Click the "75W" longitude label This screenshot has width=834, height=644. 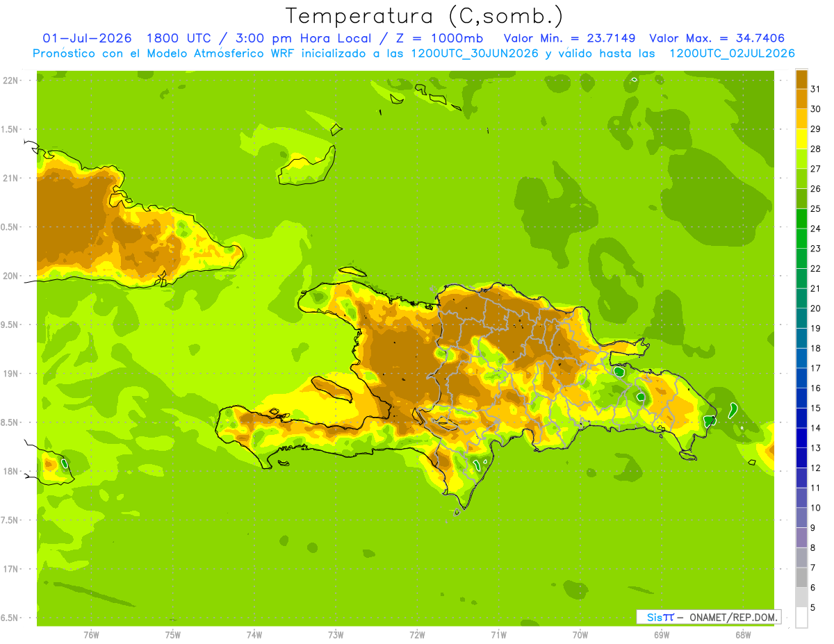pyautogui.click(x=173, y=635)
